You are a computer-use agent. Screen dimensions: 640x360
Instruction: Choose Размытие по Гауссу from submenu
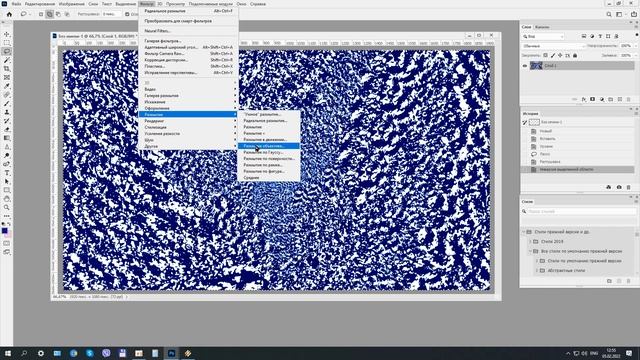[263, 152]
